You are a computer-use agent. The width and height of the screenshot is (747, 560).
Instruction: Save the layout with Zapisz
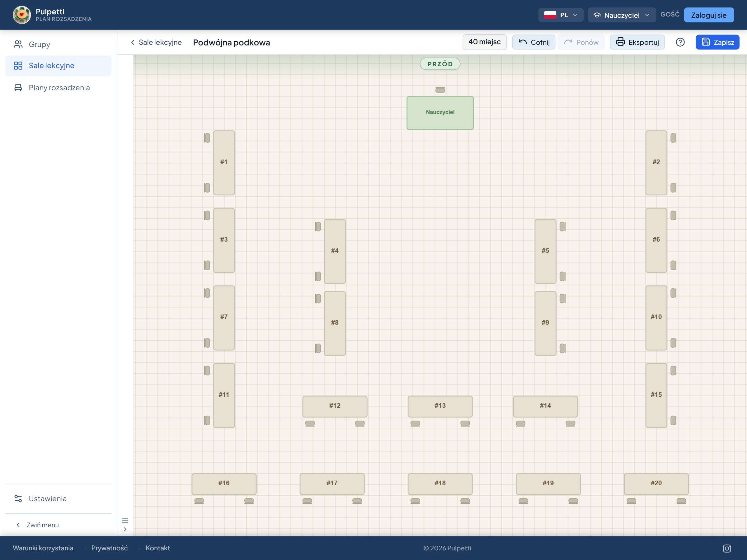pyautogui.click(x=717, y=42)
